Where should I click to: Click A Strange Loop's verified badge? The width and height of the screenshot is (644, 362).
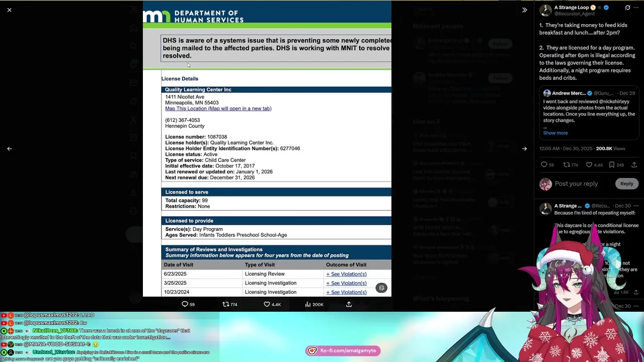pos(606,8)
